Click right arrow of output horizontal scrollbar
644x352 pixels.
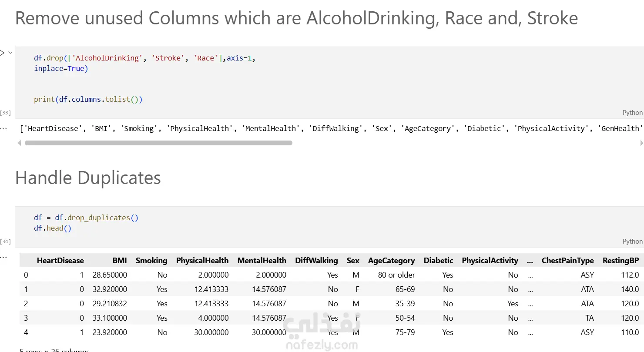(641, 143)
